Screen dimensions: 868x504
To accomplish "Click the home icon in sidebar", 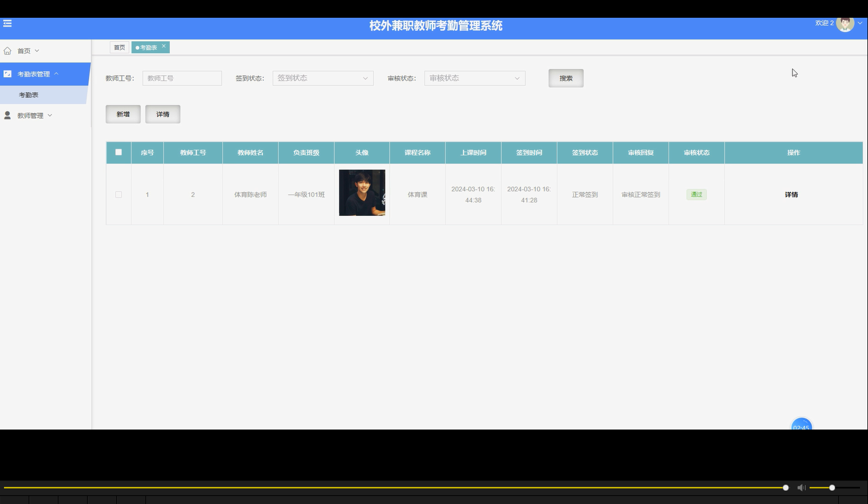I will tap(7, 51).
